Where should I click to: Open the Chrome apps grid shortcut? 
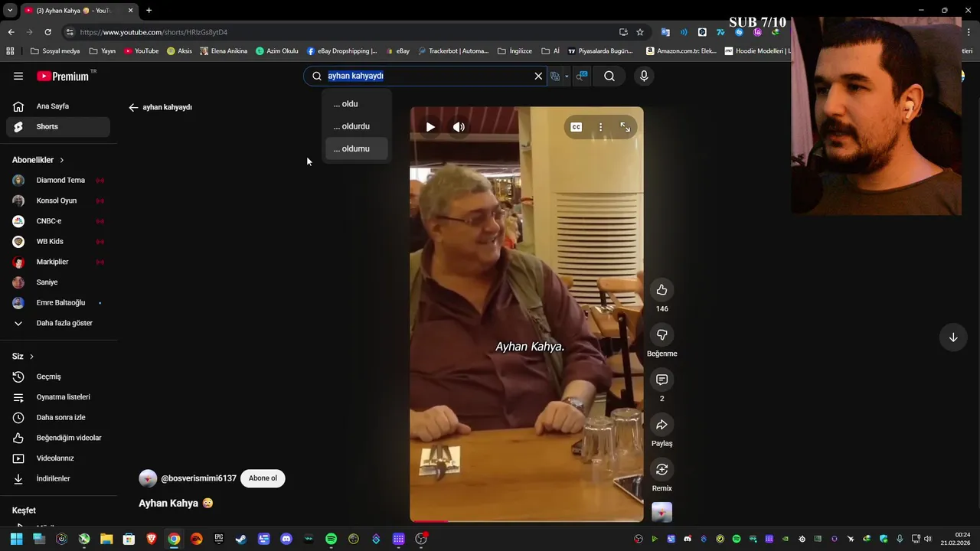[10, 51]
